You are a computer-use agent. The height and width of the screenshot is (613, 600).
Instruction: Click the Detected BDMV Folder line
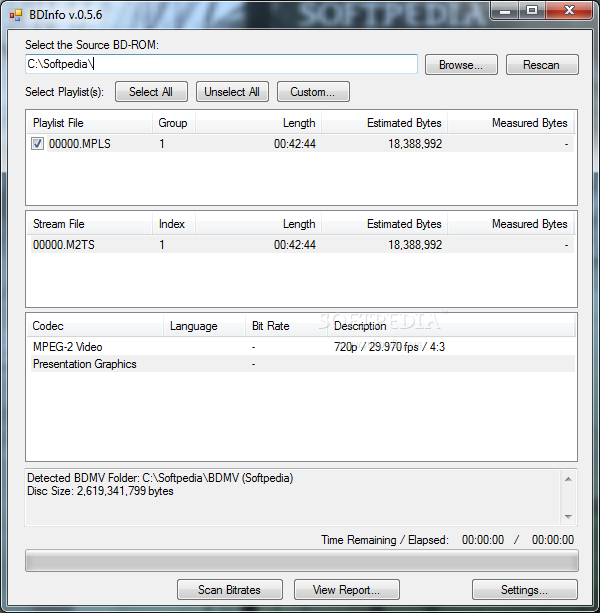pyautogui.click(x=160, y=478)
